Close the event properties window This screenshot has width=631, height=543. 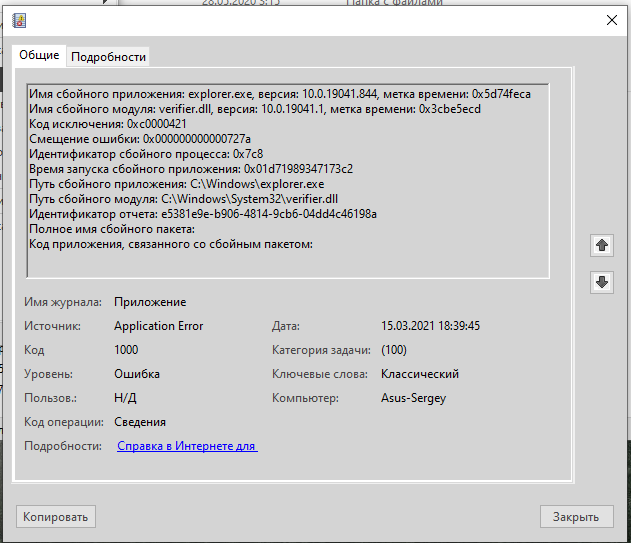coord(612,20)
